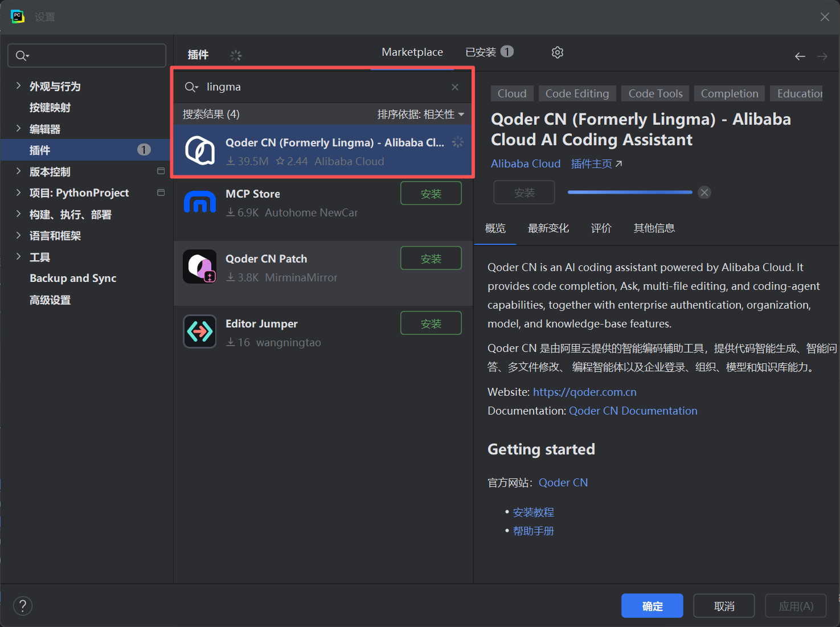The width and height of the screenshot is (840, 627).
Task: Go back with the left arrow
Action: (800, 56)
